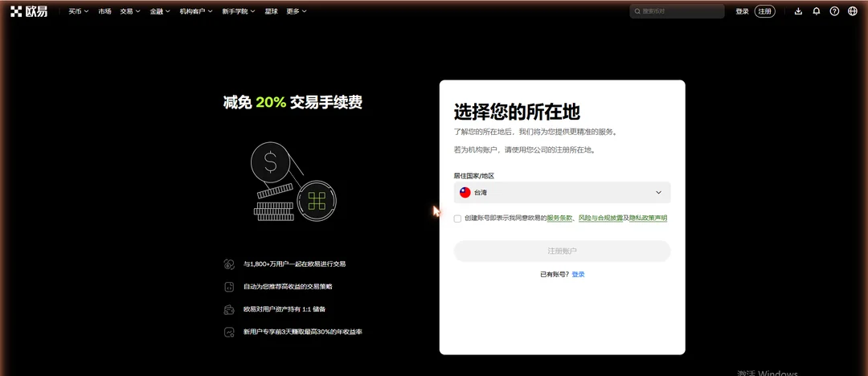Open the 服务条款 link

pos(559,219)
